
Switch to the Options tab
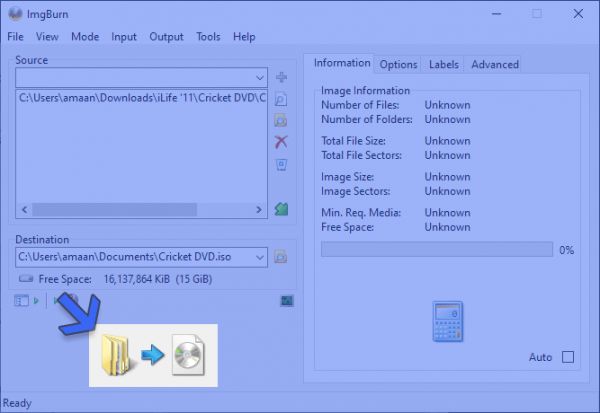(398, 65)
